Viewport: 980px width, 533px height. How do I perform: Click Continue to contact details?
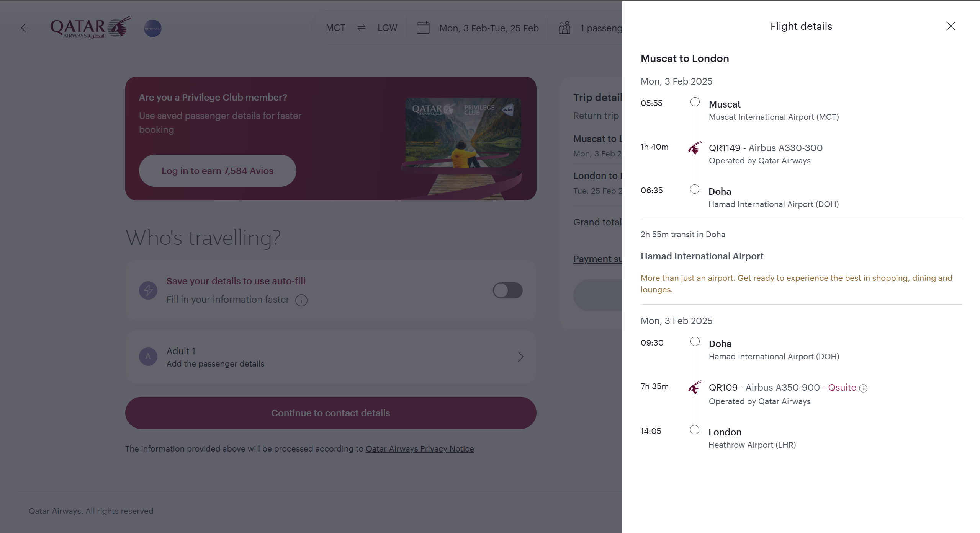[330, 413]
